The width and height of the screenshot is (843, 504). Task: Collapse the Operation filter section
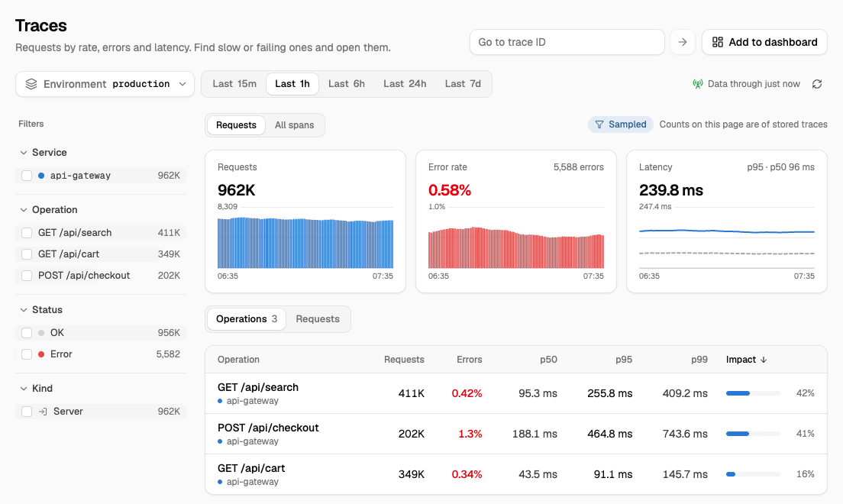(x=49, y=209)
